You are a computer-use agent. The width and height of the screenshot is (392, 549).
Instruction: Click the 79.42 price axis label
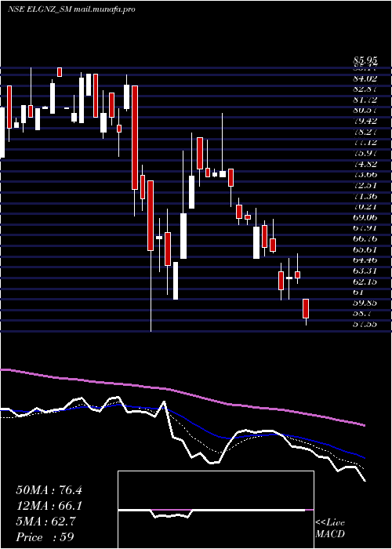click(x=365, y=121)
